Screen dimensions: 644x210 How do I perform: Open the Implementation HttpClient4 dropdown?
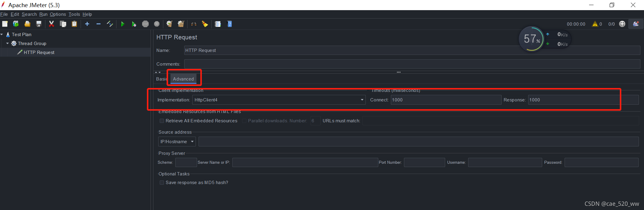tap(279, 100)
